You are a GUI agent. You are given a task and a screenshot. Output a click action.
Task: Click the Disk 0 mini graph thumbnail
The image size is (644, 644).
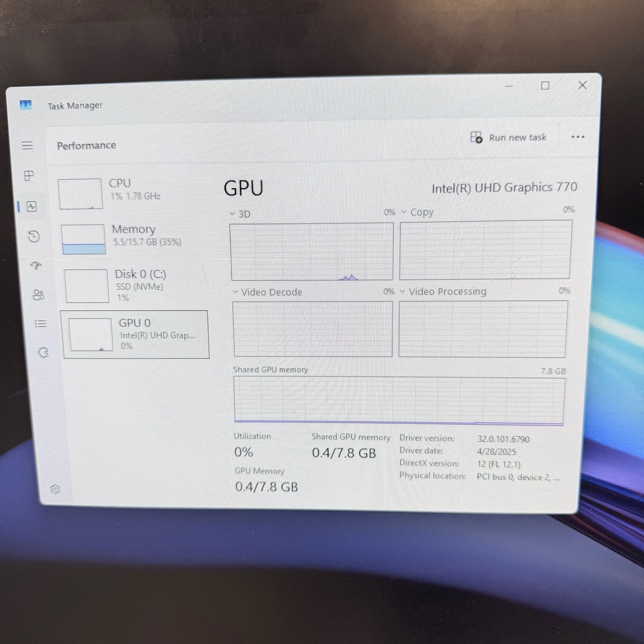coord(86,286)
